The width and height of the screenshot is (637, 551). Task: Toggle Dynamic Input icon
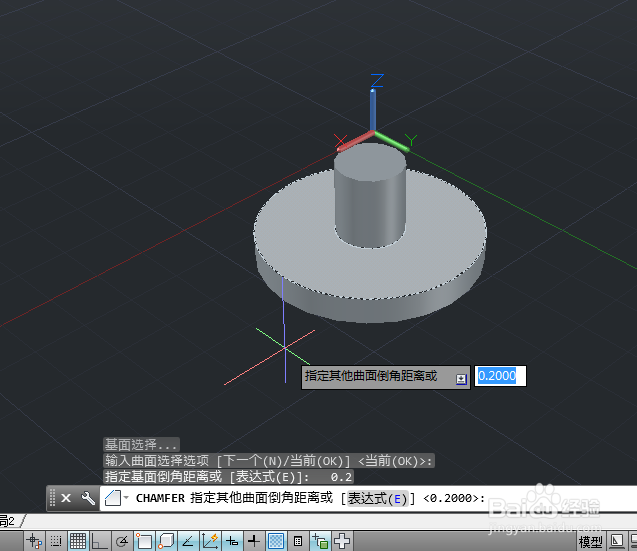coord(232,541)
